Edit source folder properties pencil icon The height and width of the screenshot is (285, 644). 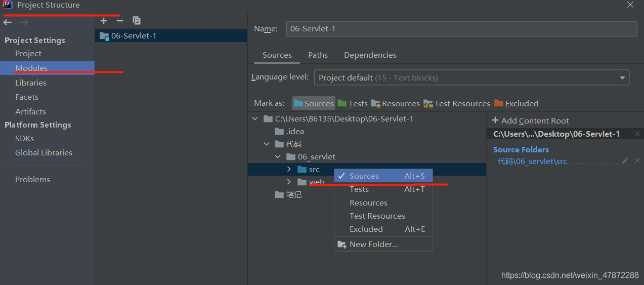click(x=625, y=160)
